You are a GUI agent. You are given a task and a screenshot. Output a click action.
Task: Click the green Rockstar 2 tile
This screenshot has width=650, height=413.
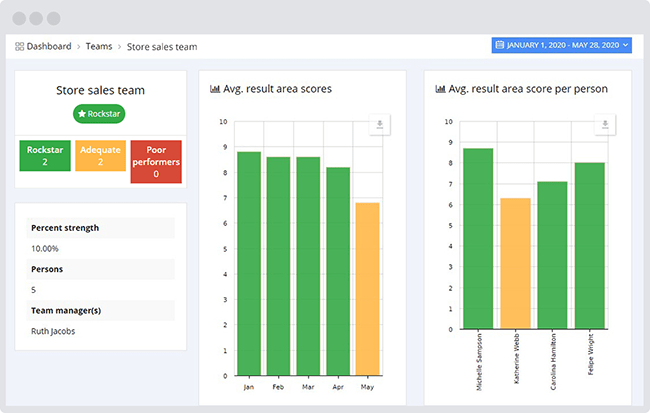click(x=45, y=155)
